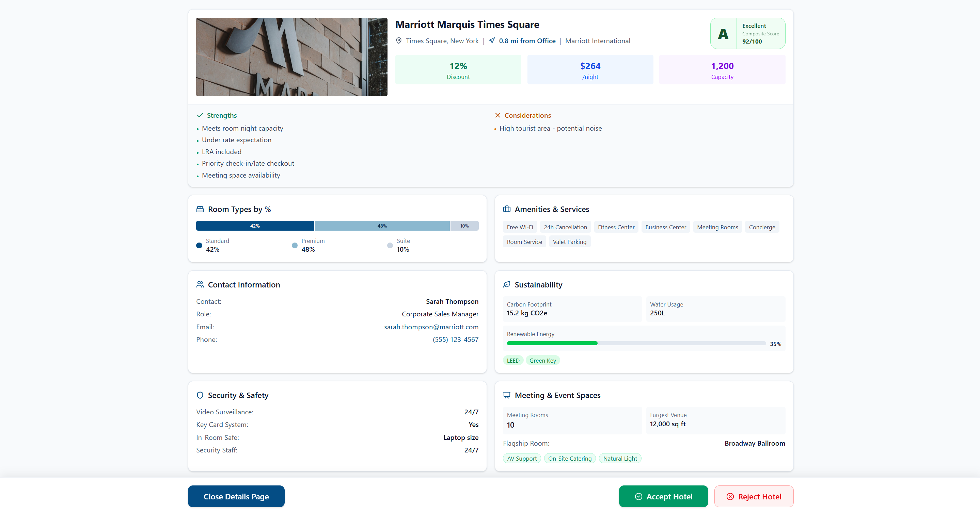The width and height of the screenshot is (980, 513).
Task: Click the Suite 10% bar segment
Action: point(464,226)
